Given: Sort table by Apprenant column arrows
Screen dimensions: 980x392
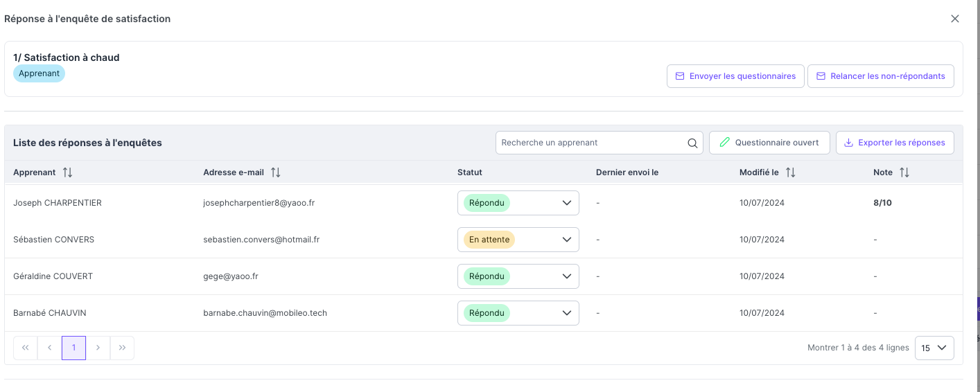Looking at the screenshot, I should pyautogui.click(x=67, y=172).
